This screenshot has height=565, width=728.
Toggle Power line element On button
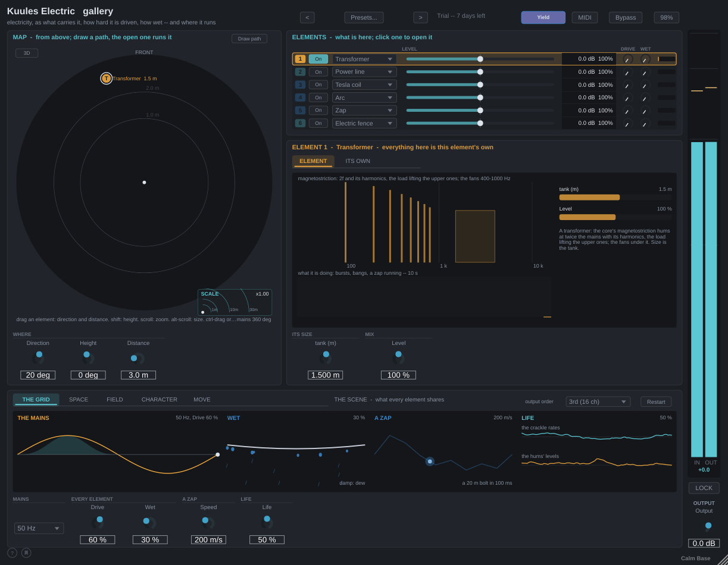point(318,72)
